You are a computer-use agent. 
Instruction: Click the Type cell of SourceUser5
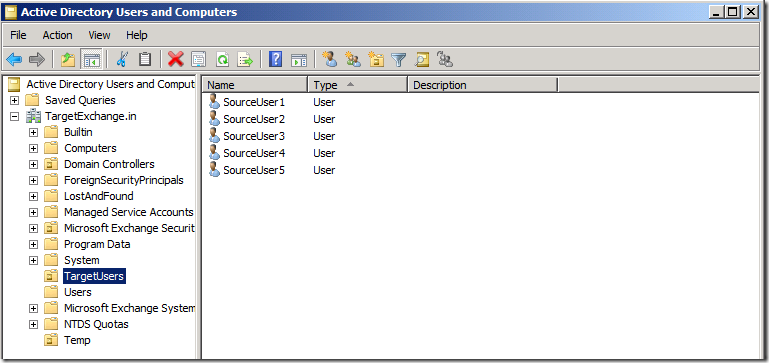click(324, 170)
